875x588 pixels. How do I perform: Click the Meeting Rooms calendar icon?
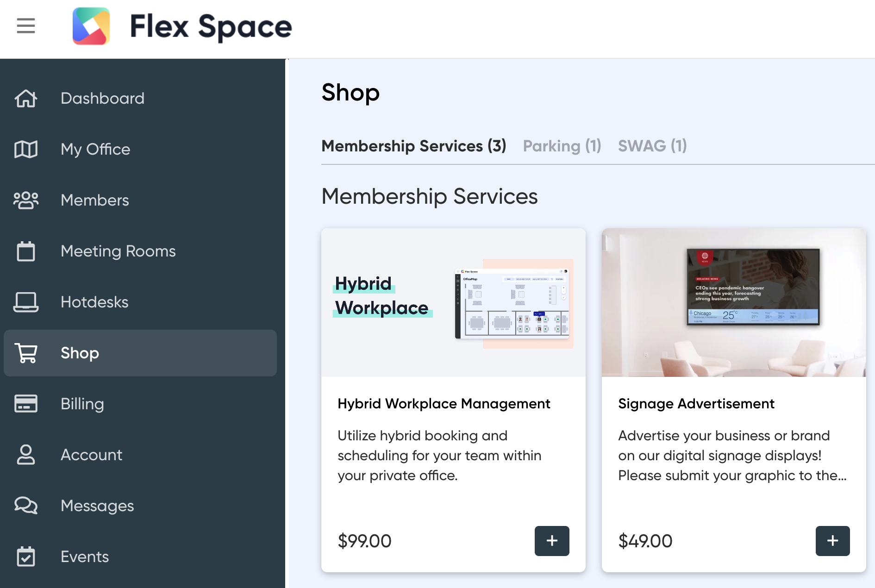point(26,251)
